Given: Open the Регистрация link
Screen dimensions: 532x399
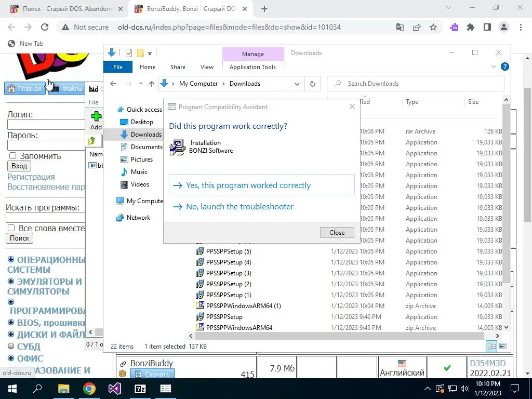Looking at the screenshot, I should 31,177.
